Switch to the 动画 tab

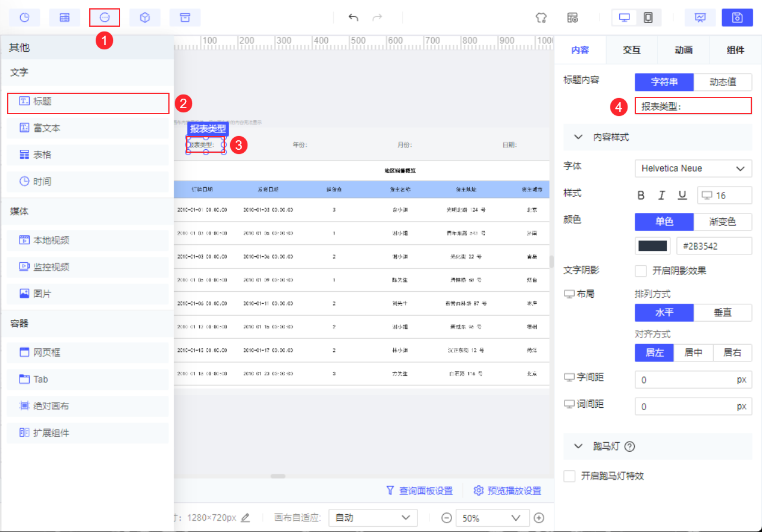pyautogui.click(x=683, y=50)
